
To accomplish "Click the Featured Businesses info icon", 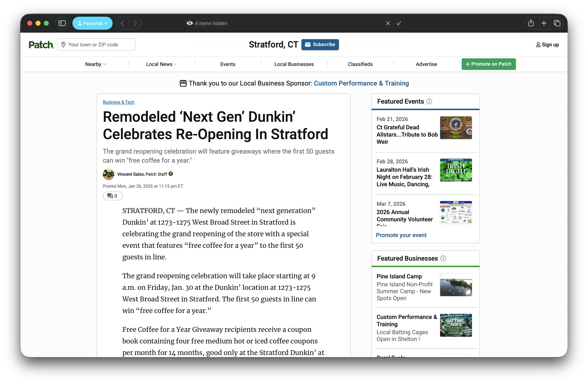I will click(443, 259).
